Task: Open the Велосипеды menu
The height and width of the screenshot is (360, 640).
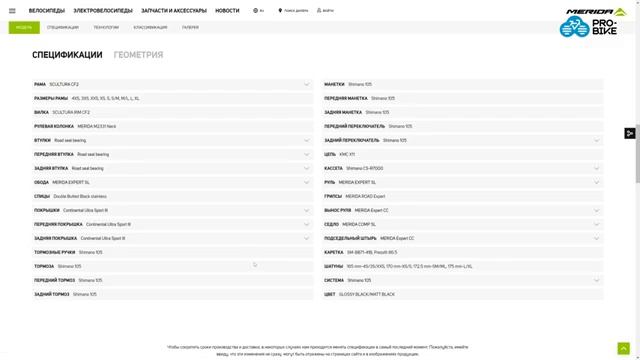Action: pos(47,11)
